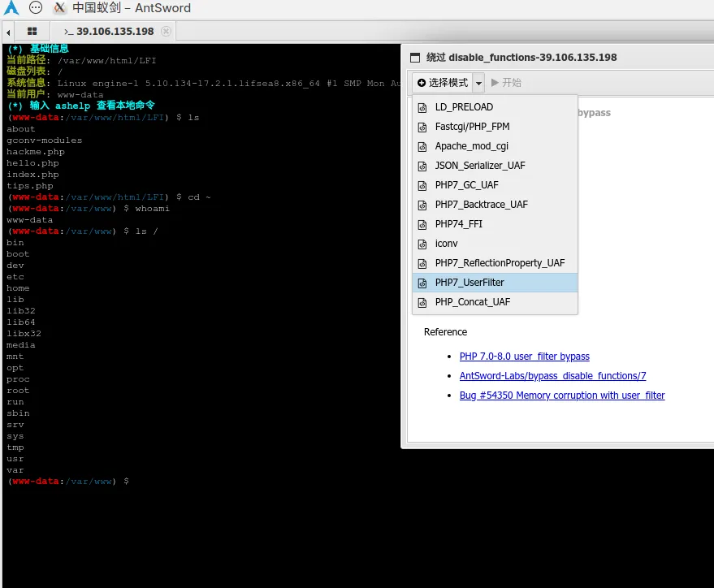714x588 pixels.
Task: Open Bug #54350 Memory corruption link
Action: tap(562, 396)
